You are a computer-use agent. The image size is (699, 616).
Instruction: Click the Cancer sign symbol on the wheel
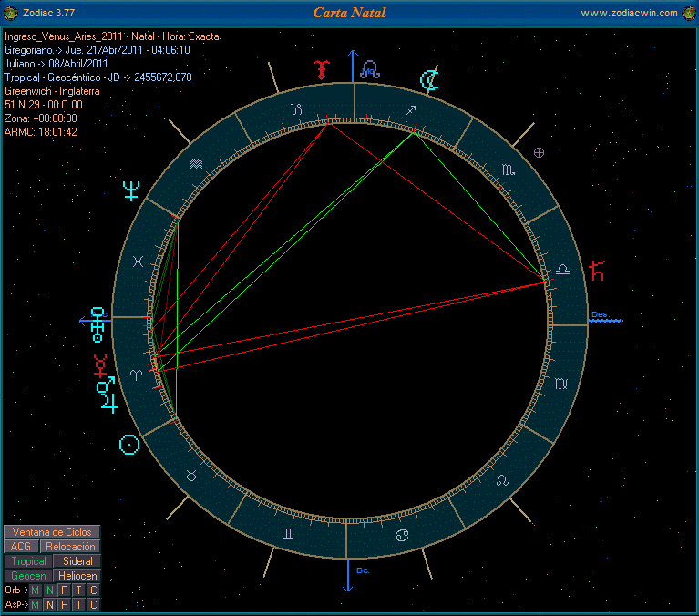click(403, 535)
